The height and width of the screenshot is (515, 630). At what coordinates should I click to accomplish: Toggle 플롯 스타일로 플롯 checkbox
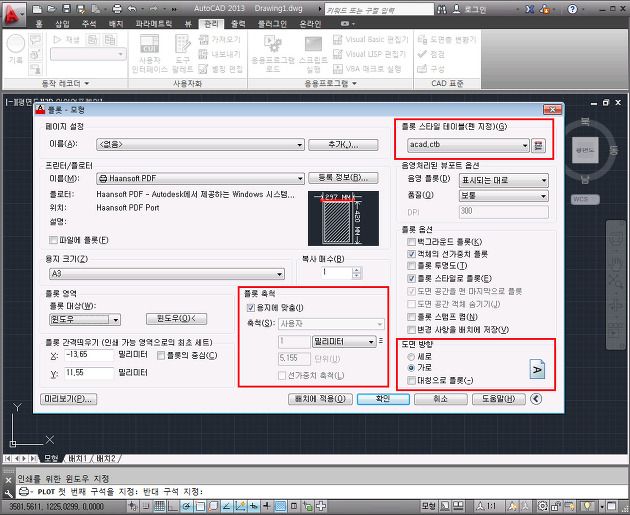point(411,278)
